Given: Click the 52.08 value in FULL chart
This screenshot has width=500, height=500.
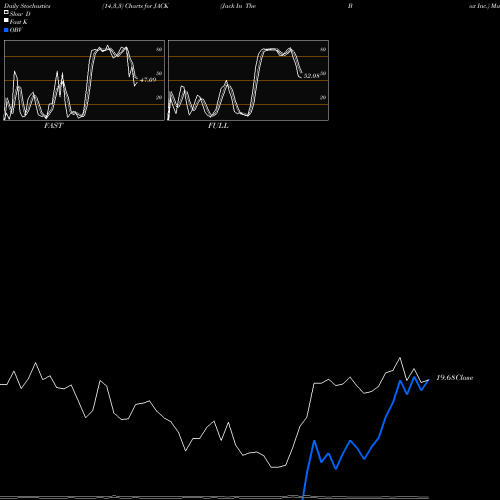Looking at the screenshot, I should (311, 76).
